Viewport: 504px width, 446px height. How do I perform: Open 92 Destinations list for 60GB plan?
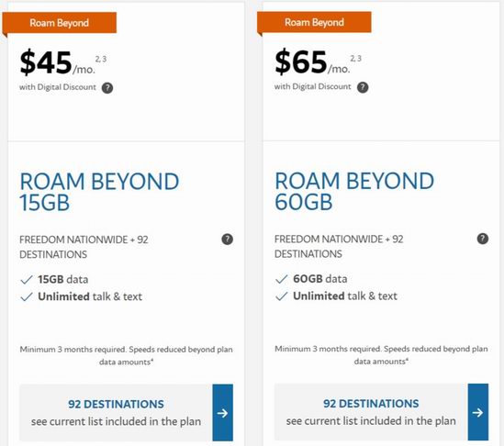pos(371,412)
